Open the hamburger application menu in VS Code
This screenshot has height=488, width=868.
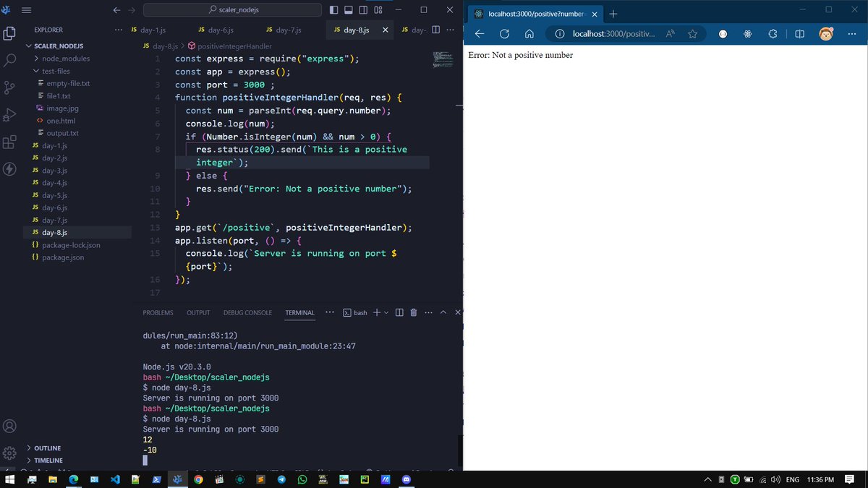click(27, 10)
